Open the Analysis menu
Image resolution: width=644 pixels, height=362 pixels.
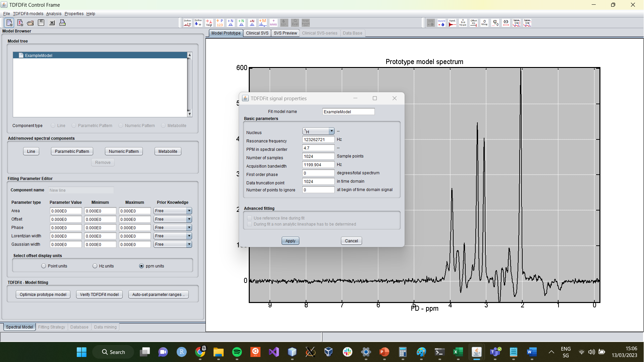(x=54, y=14)
